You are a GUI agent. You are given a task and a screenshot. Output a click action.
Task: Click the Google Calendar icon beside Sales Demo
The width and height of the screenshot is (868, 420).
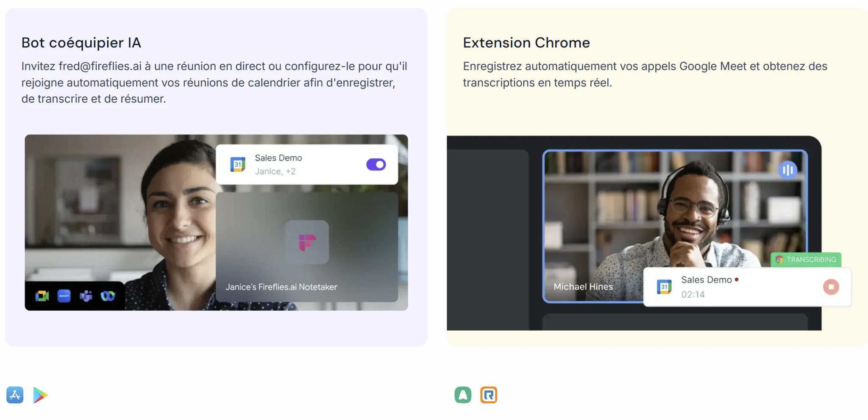(x=238, y=164)
